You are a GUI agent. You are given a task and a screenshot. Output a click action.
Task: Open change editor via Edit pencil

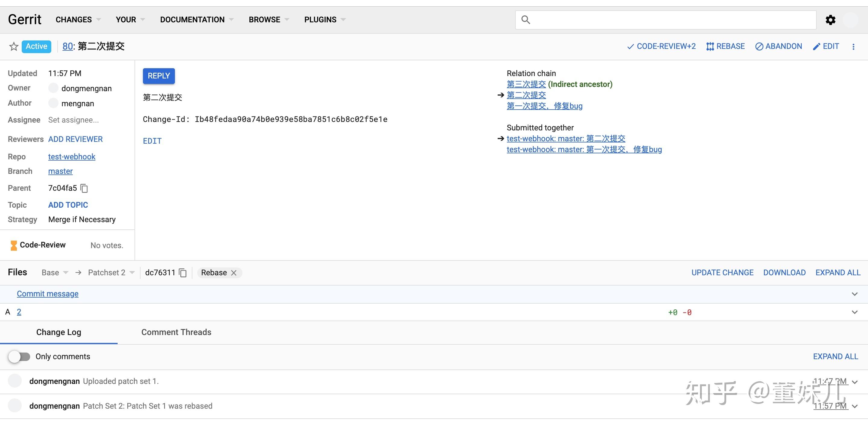[x=825, y=46]
